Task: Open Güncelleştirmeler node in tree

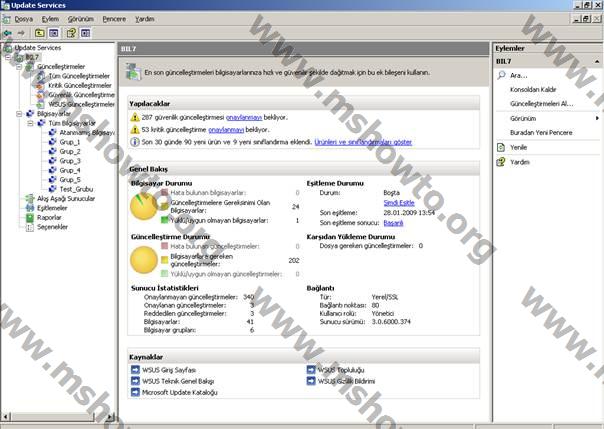Action: point(61,67)
